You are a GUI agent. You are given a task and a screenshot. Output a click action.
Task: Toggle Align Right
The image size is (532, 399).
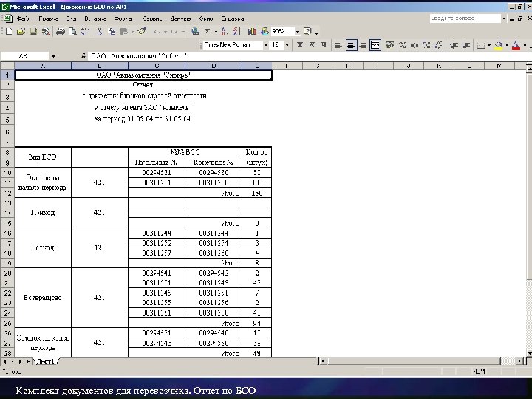pos(363,45)
